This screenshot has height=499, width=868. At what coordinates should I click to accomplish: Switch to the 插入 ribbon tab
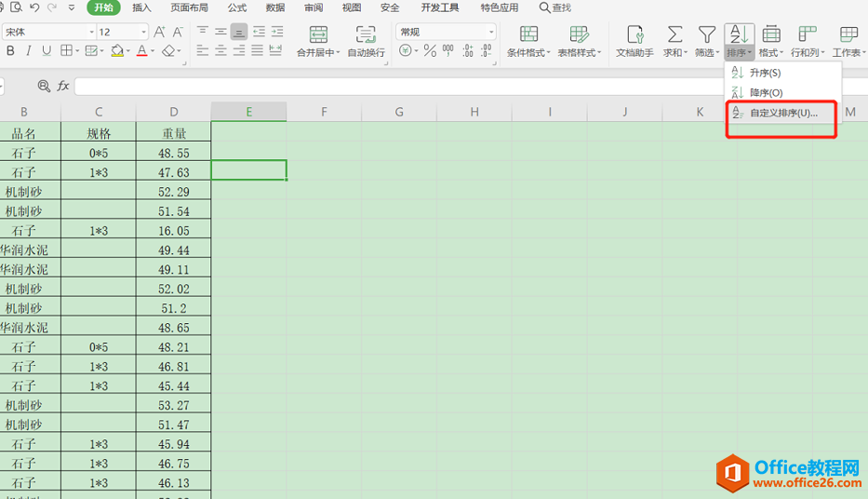point(141,7)
